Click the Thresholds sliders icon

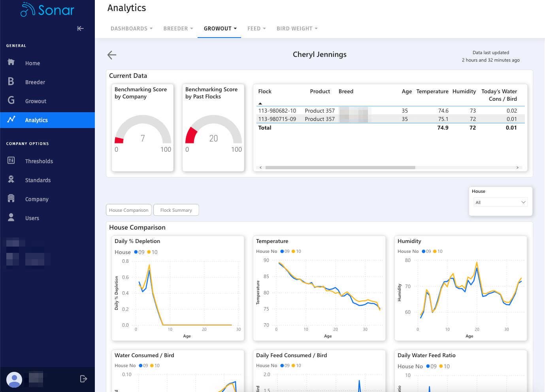coord(11,160)
